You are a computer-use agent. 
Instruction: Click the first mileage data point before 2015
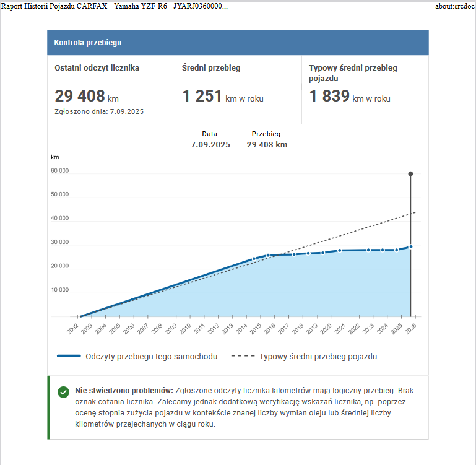(x=254, y=259)
